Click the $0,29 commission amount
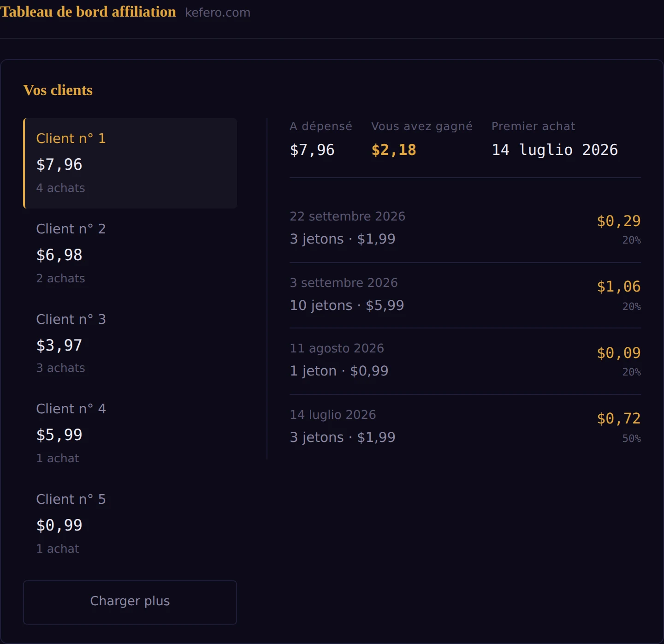This screenshot has width=664, height=644. coord(619,221)
